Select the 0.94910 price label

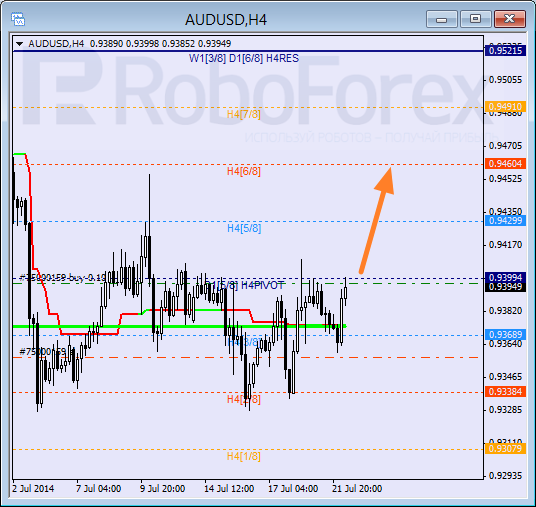coord(505,107)
